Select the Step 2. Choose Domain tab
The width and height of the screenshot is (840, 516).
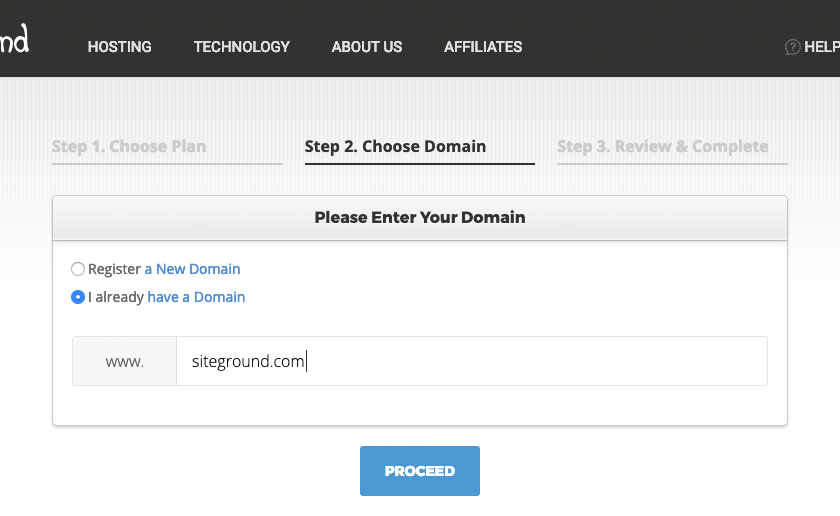(x=395, y=146)
